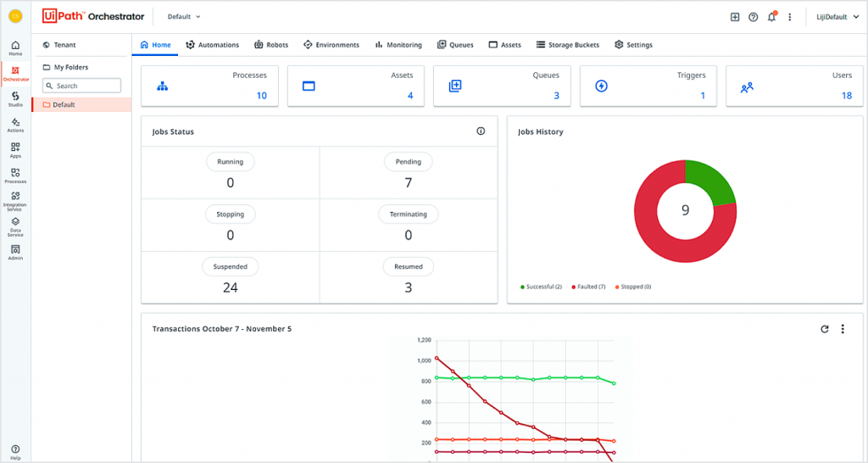The width and height of the screenshot is (868, 463).
Task: Open header vertical three-dot menu
Action: tap(790, 17)
